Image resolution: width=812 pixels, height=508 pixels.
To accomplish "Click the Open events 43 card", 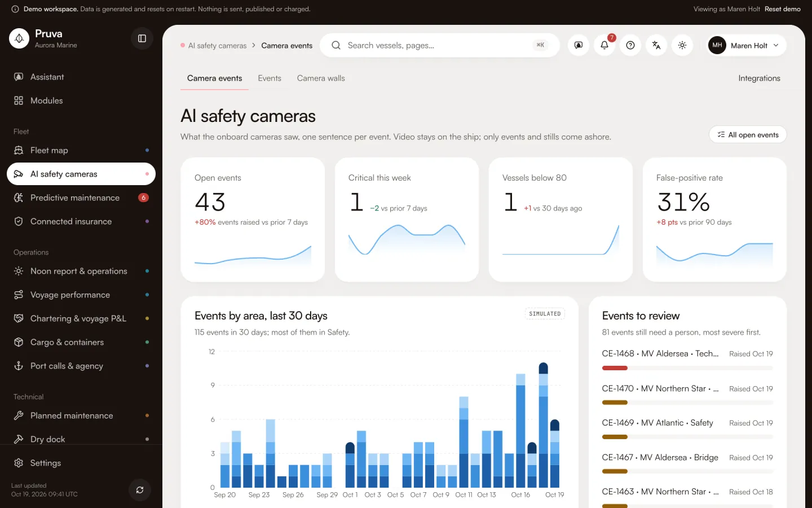I will [253, 220].
